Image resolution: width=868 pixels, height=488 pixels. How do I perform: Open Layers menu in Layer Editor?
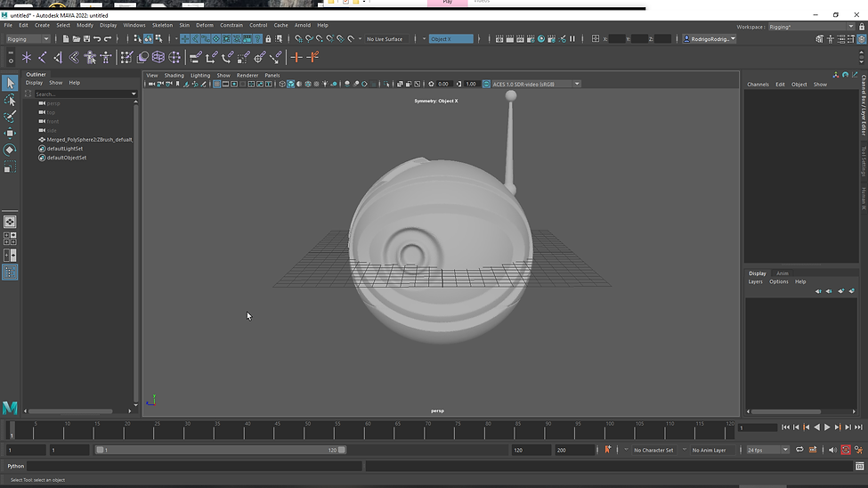(755, 281)
